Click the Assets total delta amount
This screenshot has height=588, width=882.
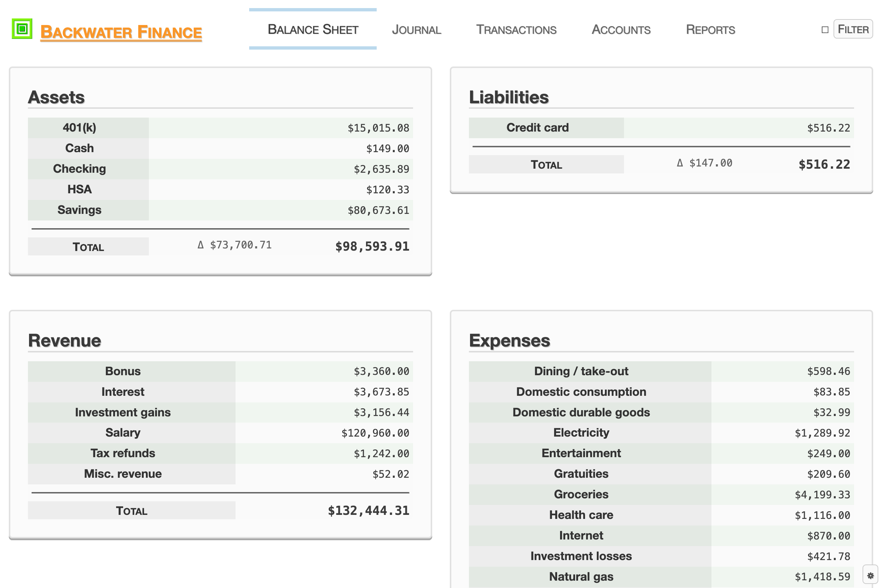(x=235, y=245)
